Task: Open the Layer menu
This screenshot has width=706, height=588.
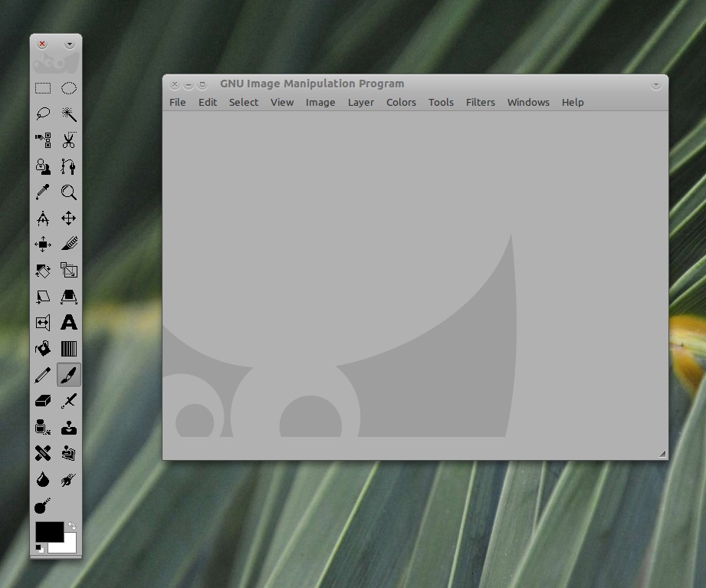Action: [x=360, y=102]
